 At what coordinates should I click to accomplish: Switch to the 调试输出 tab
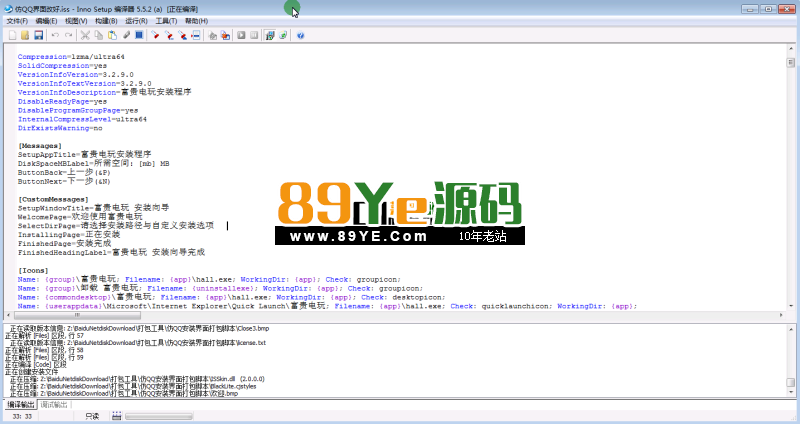point(54,405)
